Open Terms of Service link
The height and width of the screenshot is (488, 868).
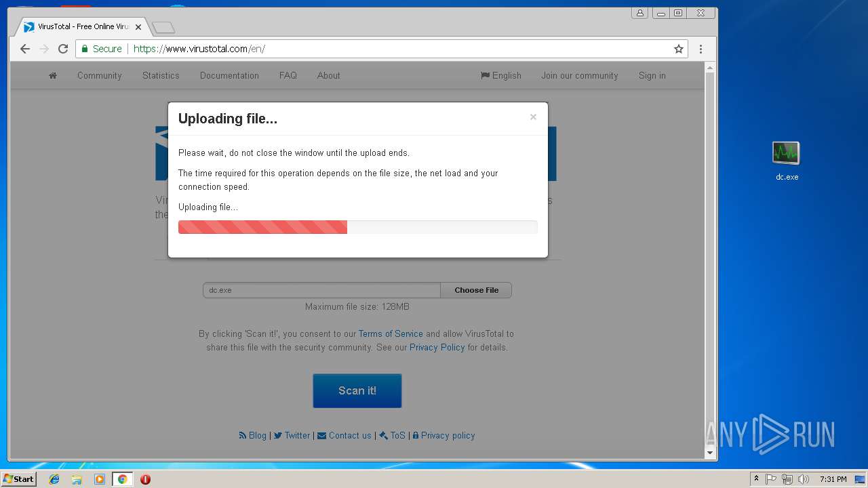[391, 333]
